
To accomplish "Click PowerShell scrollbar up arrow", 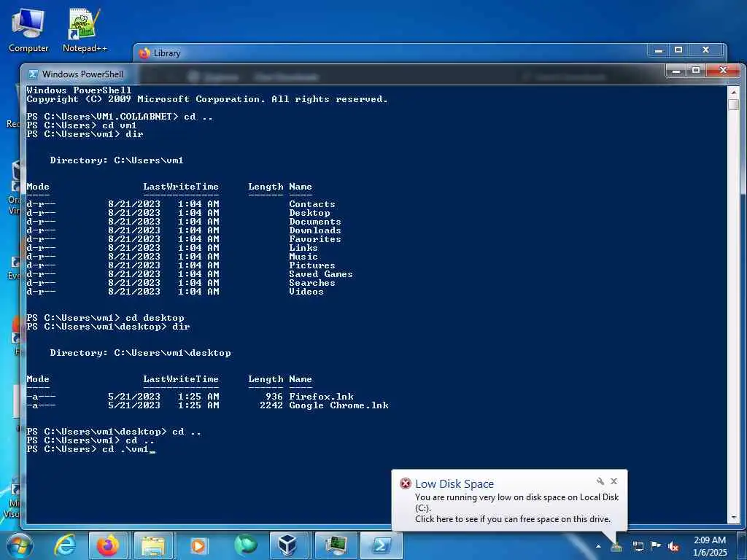I will 734,93.
